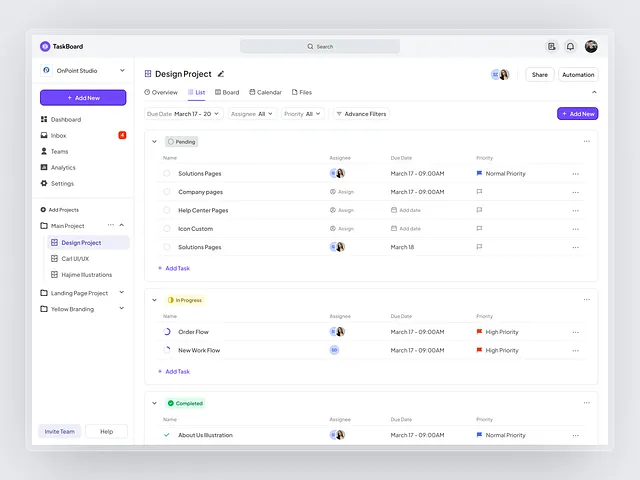This screenshot has width=640, height=480.
Task: Switch to the Board tab
Action: 227,92
